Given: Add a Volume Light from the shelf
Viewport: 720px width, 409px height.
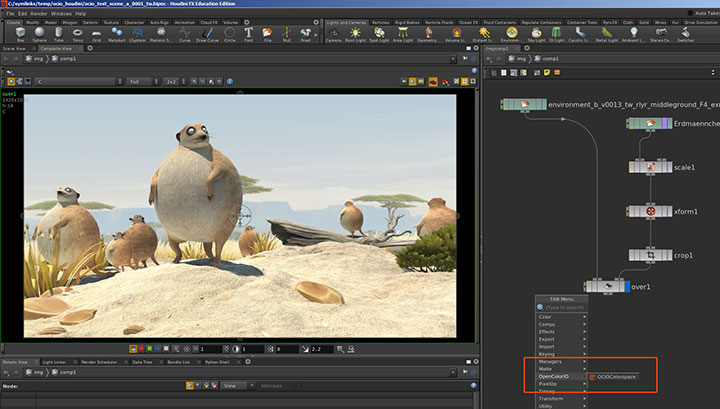Looking at the screenshot, I should [456, 34].
